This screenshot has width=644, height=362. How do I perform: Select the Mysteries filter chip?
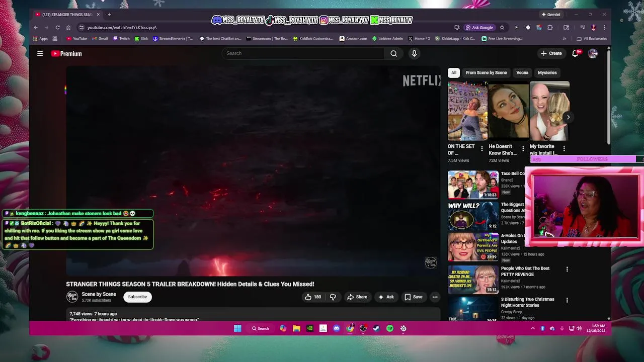click(547, 72)
